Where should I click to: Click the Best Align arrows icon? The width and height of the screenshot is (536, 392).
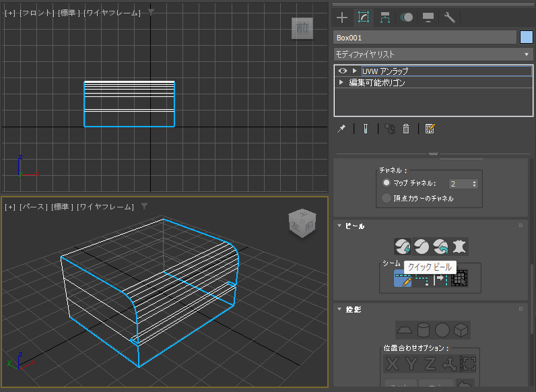pos(449,364)
